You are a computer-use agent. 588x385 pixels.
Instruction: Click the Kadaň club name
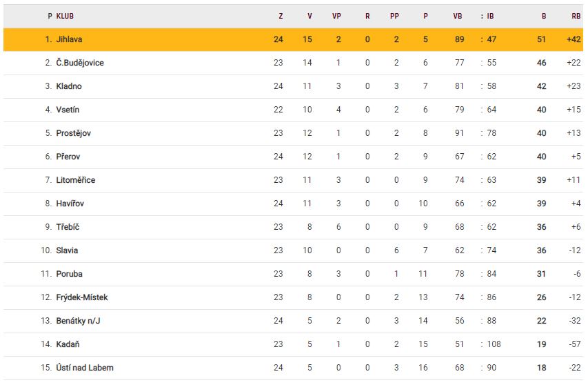[x=68, y=344]
